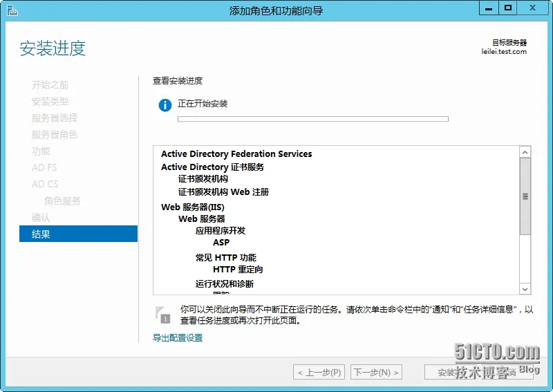This screenshot has height=392, width=553.
Task: Select the 开始之前 step
Action: 50,84
